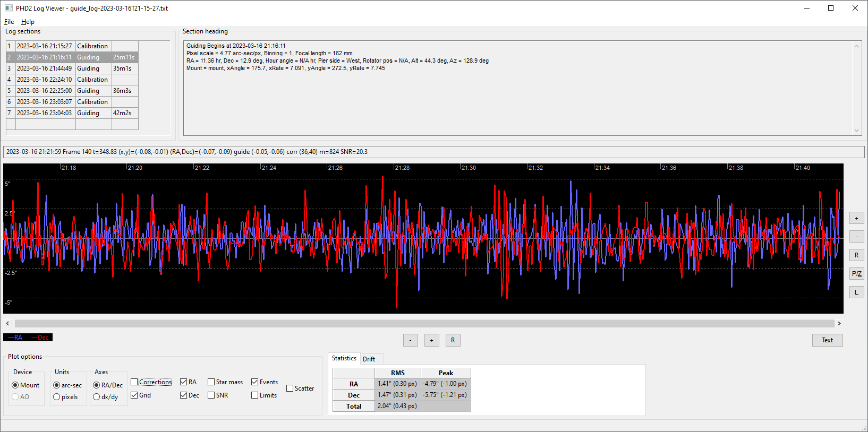Switch to the Drift tab
868x432 pixels.
[x=369, y=359]
